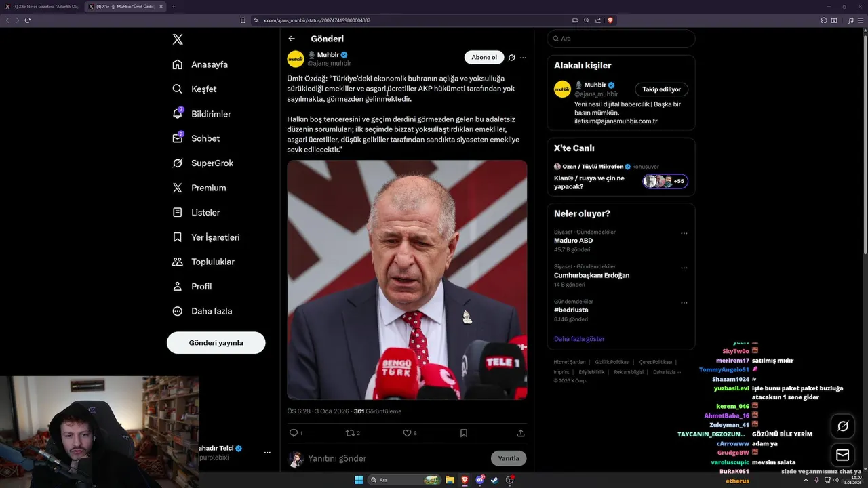The width and height of the screenshot is (868, 488).
Task: Click the Yanıtla button
Action: coord(509,458)
